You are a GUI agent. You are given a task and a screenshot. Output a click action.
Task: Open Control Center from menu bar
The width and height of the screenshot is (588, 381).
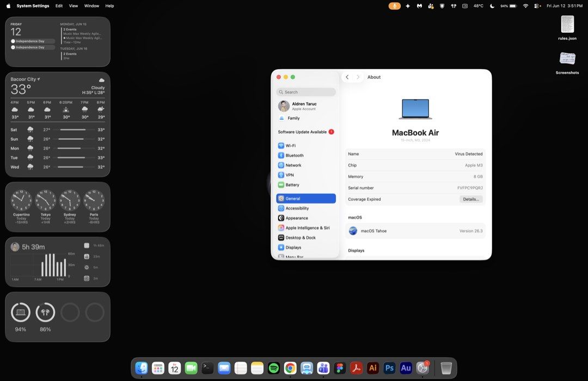(x=537, y=5)
